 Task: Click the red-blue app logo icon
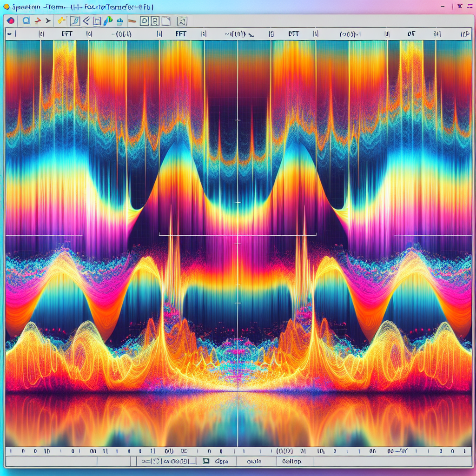10,20
